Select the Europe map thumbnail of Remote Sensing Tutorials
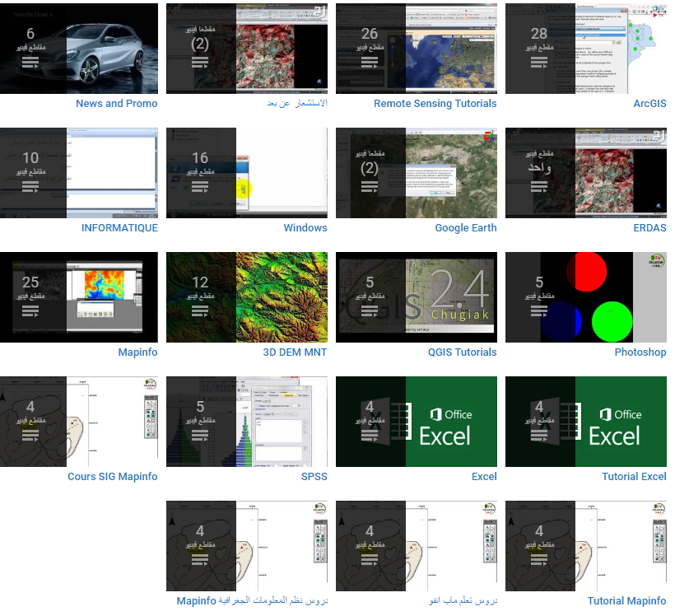The width and height of the screenshot is (675, 616). [417, 49]
